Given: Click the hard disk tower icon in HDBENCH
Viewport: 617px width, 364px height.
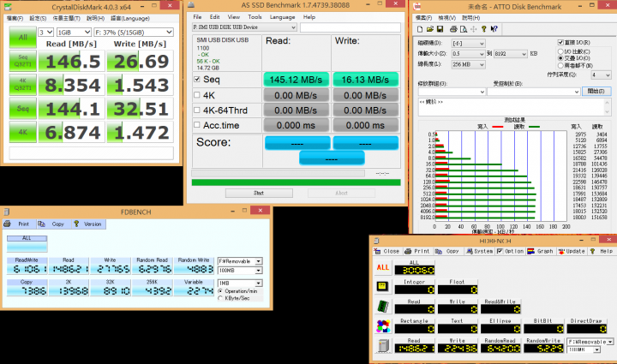Looking at the screenshot, I should (383, 345).
